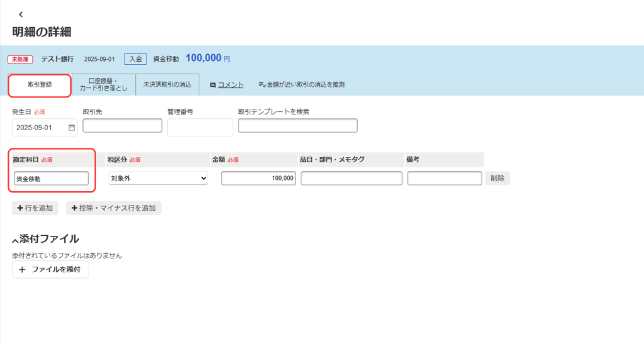Click the ファイルを添付 button

pos(50,270)
